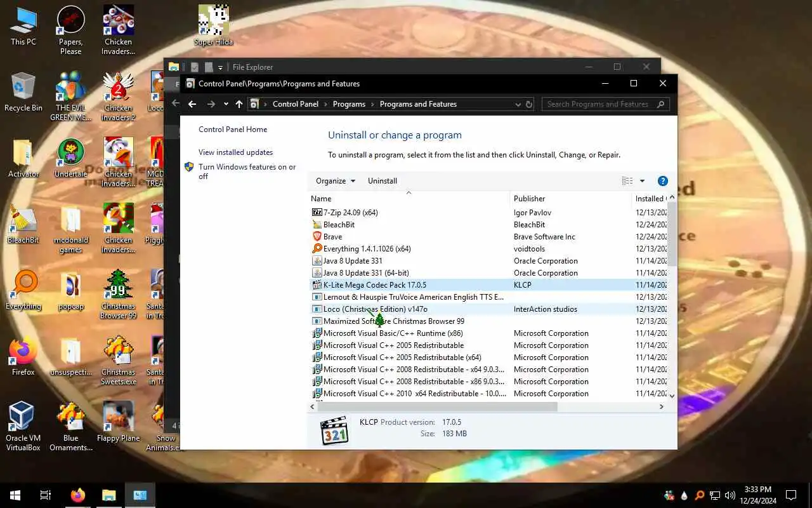Select the Christmas Browser 99 desktop shortcut
The width and height of the screenshot is (812, 508).
(119, 295)
